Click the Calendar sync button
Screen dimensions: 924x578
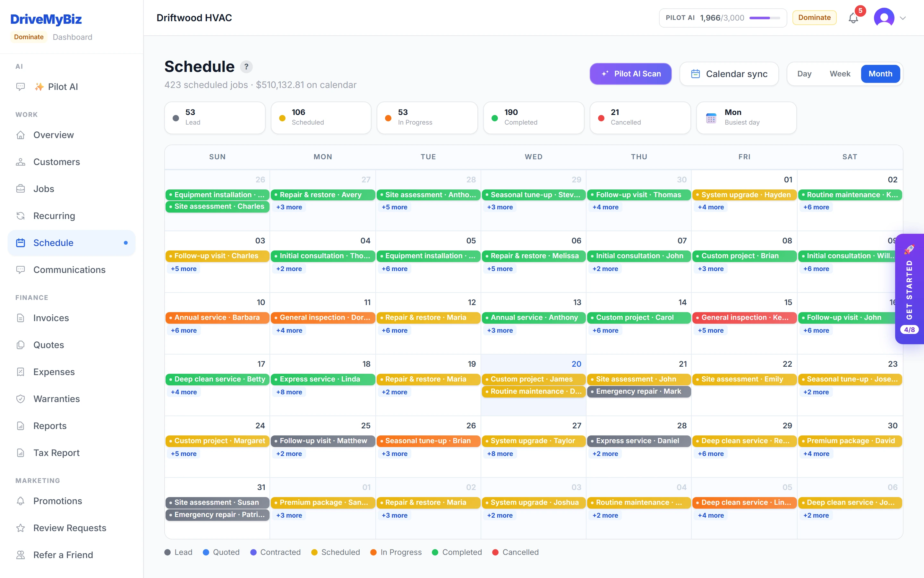[x=729, y=74]
